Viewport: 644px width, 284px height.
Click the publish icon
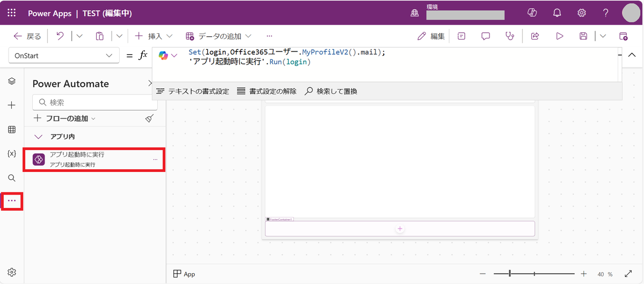[x=623, y=36]
